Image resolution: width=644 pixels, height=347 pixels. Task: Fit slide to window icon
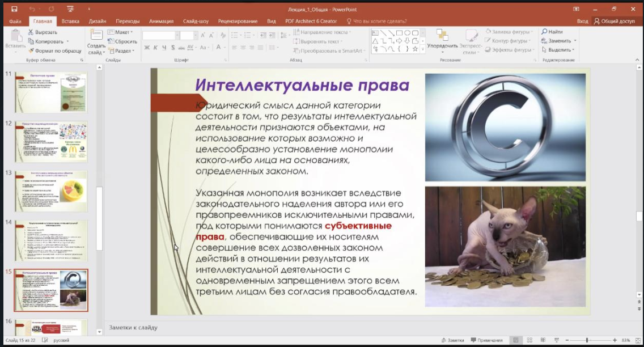click(638, 340)
